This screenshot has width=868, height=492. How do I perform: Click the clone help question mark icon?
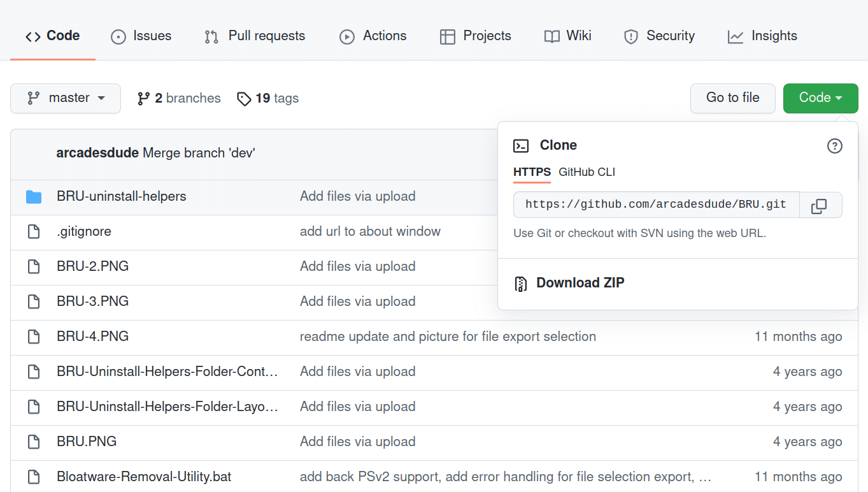(x=834, y=146)
